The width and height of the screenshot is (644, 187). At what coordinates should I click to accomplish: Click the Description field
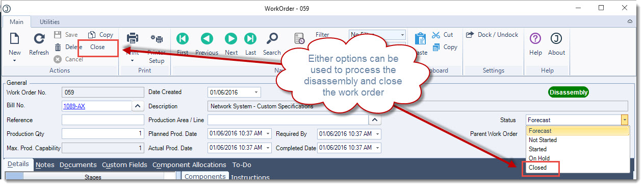coord(418,106)
